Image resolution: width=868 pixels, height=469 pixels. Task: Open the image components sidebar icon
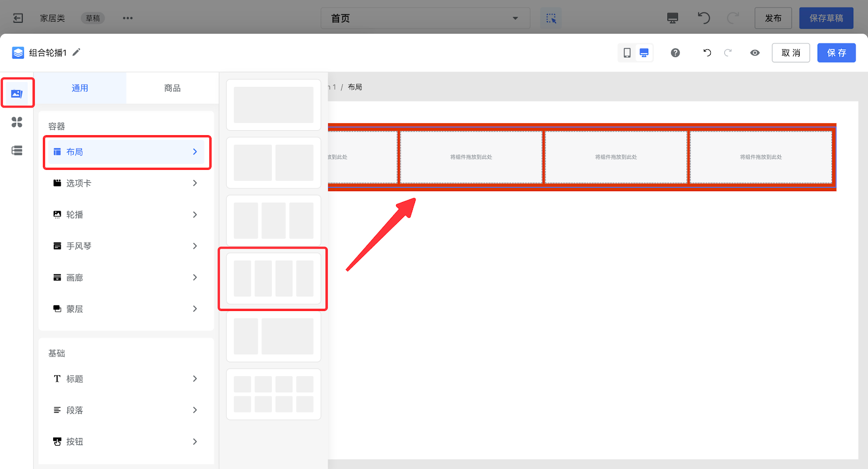(17, 93)
